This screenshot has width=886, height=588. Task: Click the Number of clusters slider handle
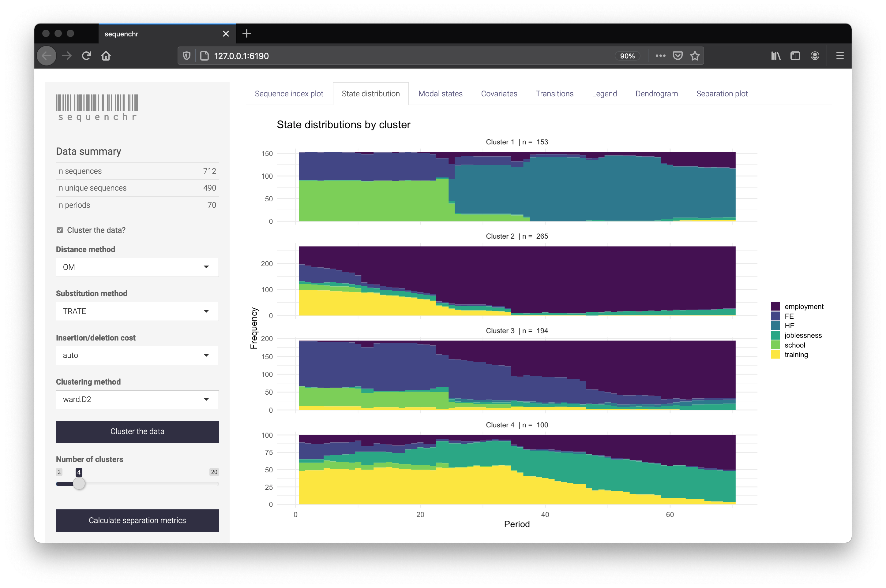79,484
